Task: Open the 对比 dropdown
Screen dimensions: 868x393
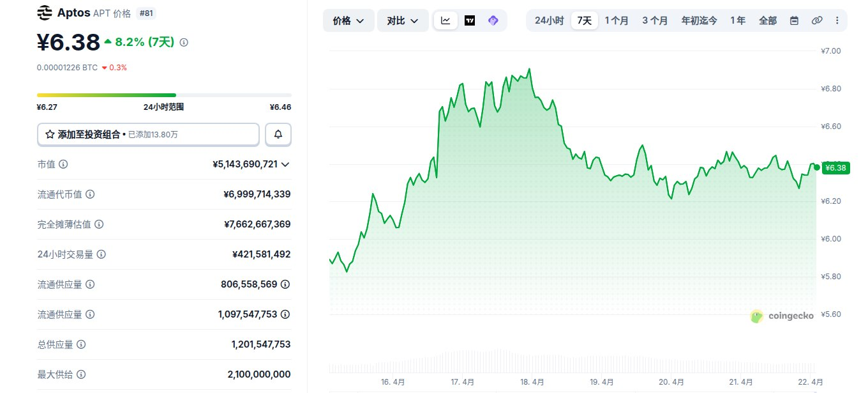Action: pyautogui.click(x=403, y=20)
